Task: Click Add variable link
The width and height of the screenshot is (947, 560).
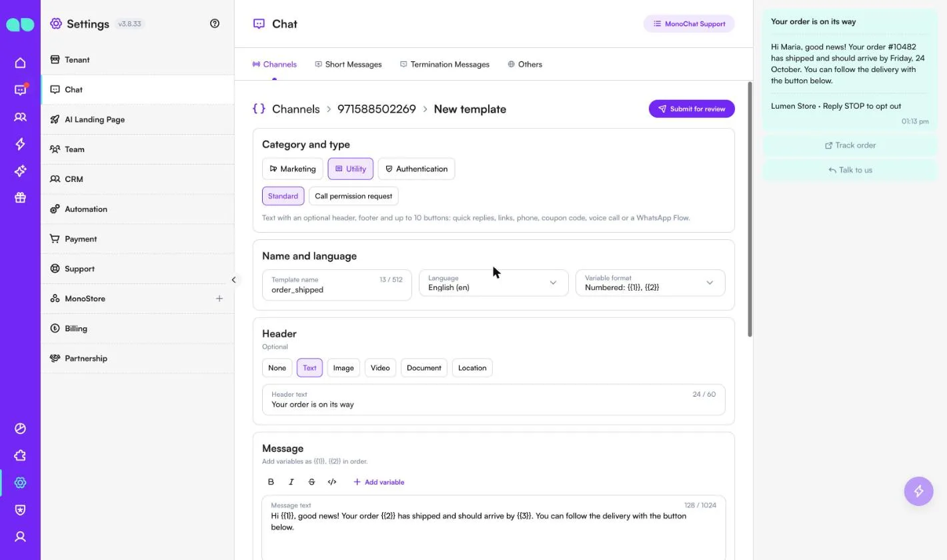Action: pos(379,482)
